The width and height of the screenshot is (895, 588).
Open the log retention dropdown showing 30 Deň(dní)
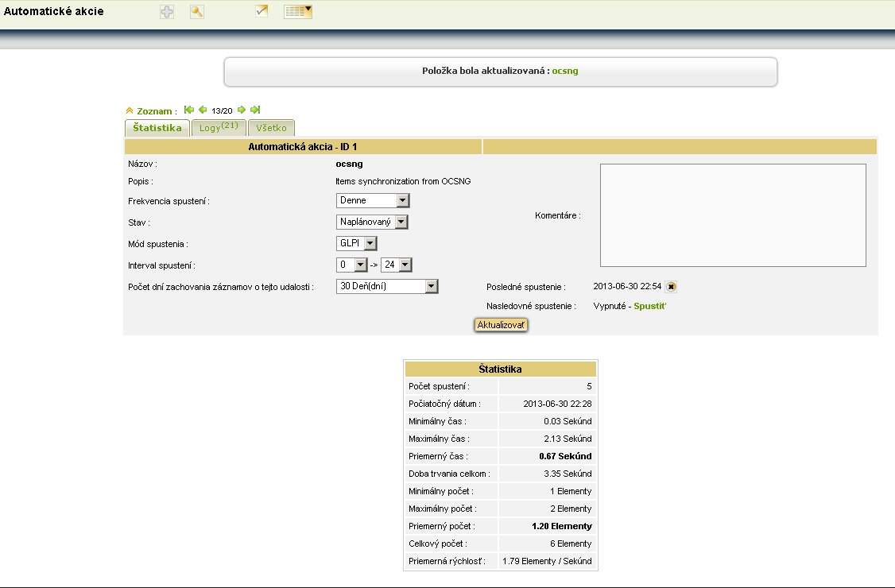pos(387,287)
